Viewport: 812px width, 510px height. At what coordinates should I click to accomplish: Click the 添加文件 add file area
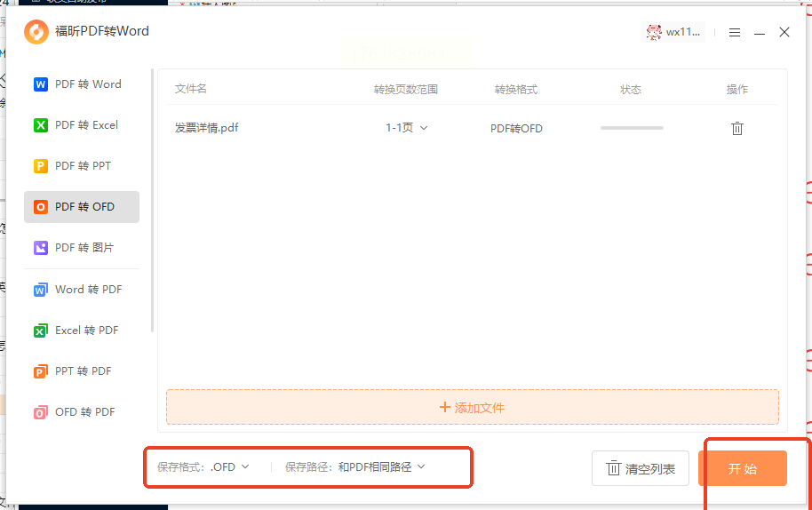tap(473, 408)
